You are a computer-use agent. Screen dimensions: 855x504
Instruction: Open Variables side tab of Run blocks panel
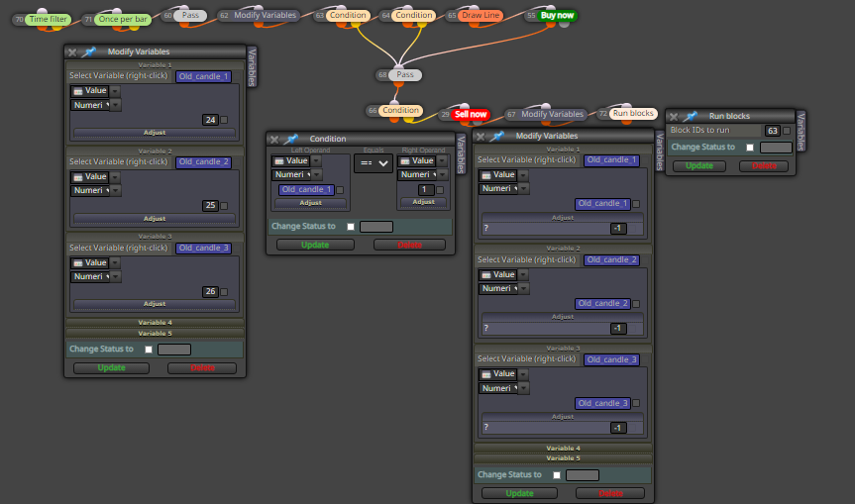coord(801,132)
